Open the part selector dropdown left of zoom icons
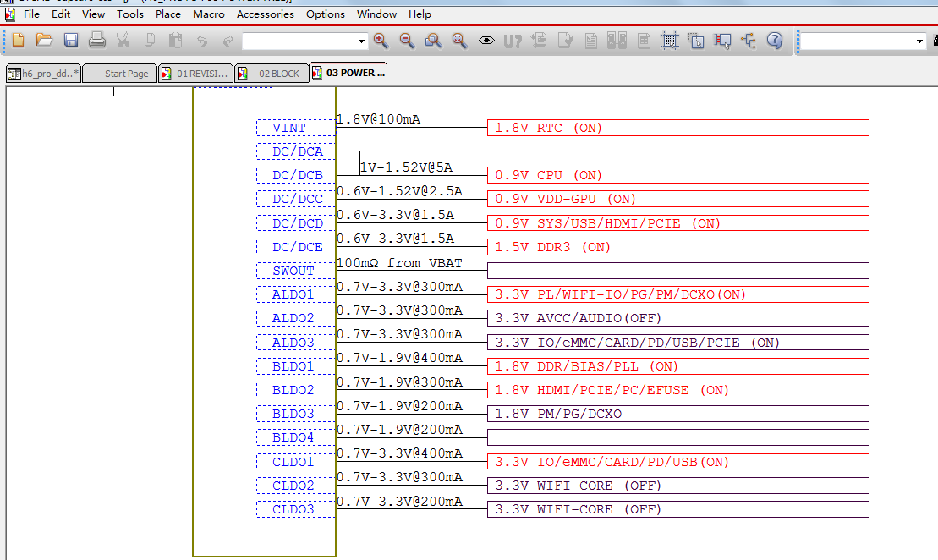The width and height of the screenshot is (938, 560). pos(361,41)
